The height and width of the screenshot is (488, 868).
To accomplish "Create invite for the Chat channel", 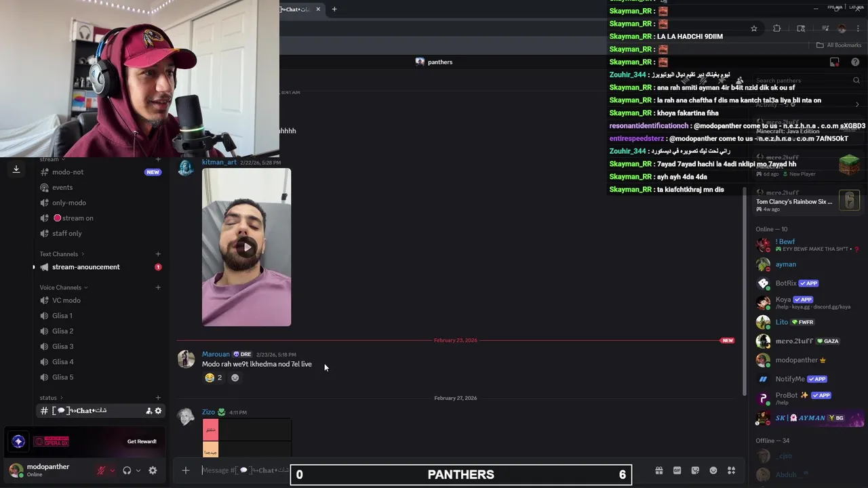I will 149,411.
